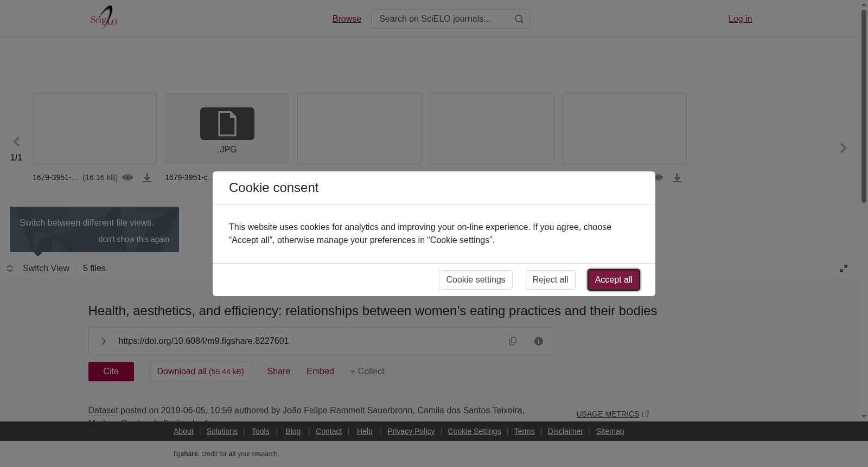Viewport: 868px width, 467px height.
Task: Download the first 16.16 kB file
Action: [x=147, y=178]
